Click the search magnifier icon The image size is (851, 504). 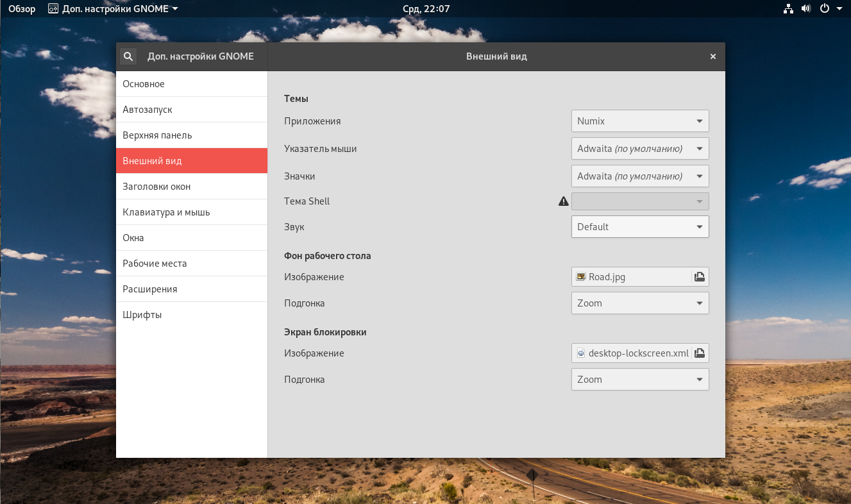pos(128,56)
